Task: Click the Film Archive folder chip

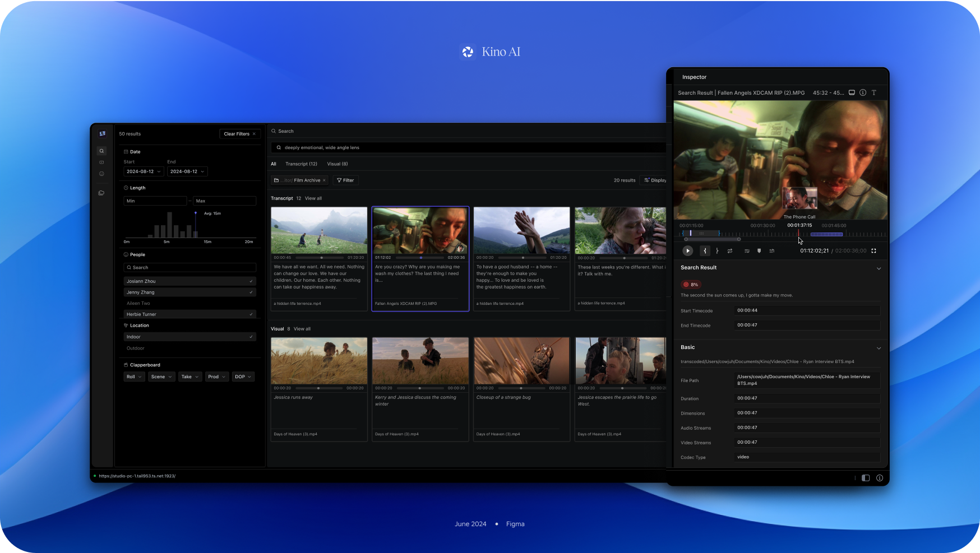Action: pyautogui.click(x=299, y=180)
